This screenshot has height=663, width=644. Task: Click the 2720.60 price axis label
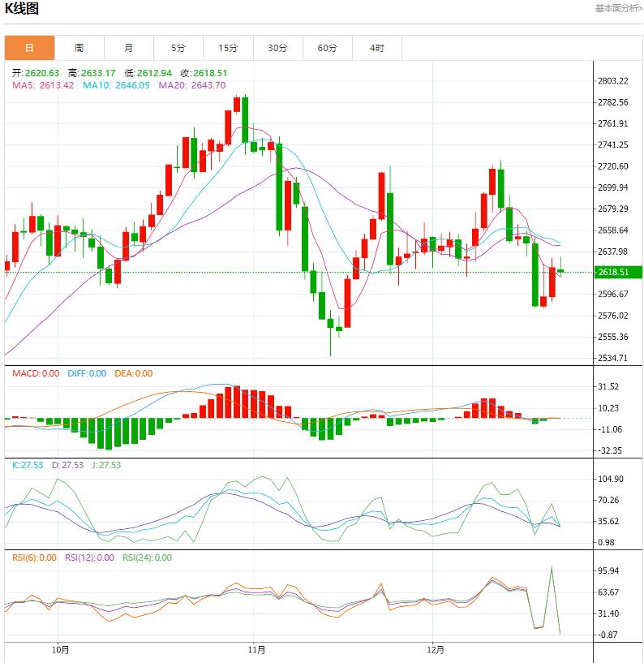(612, 166)
